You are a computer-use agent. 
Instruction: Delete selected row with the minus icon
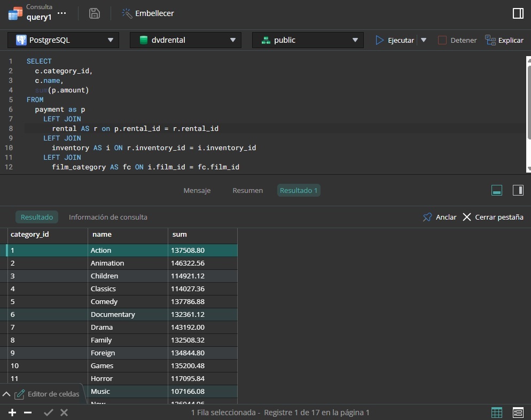tap(29, 412)
